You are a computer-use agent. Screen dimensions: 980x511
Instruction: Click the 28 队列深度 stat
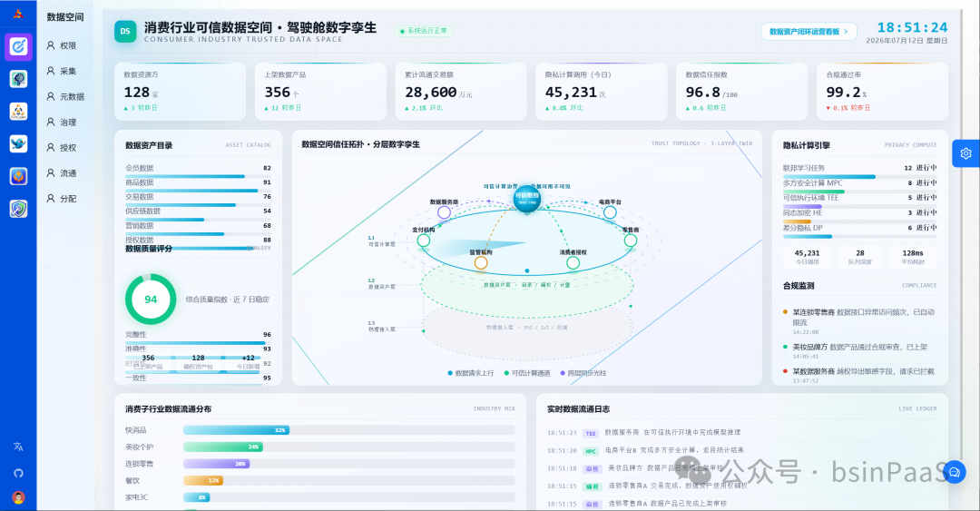[860, 257]
